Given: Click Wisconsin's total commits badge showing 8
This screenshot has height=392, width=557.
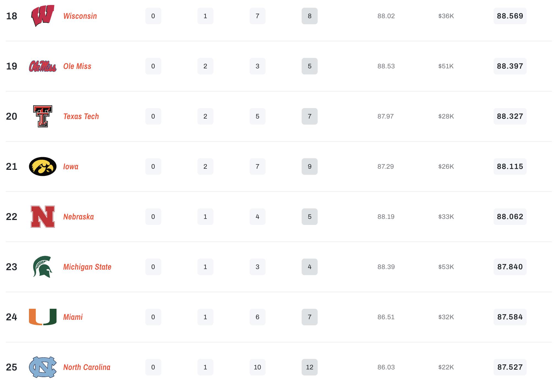Looking at the screenshot, I should click(x=309, y=16).
